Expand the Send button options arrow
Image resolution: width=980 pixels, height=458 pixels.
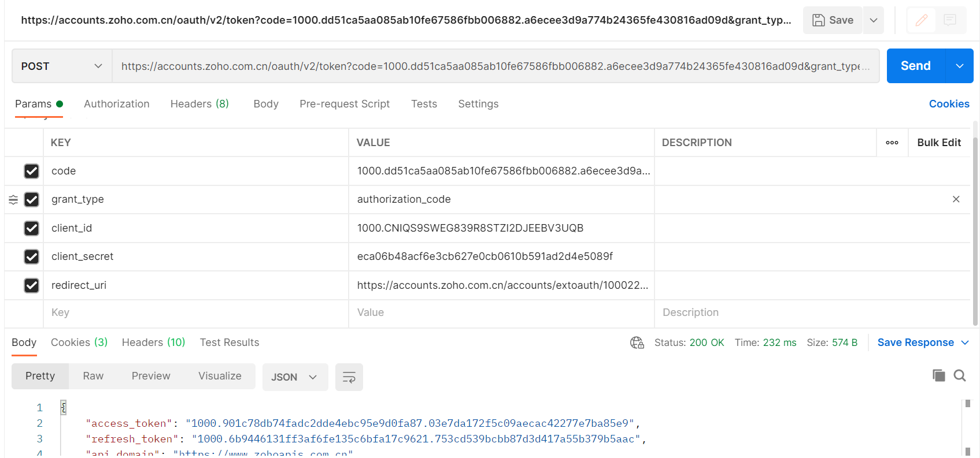(x=960, y=66)
